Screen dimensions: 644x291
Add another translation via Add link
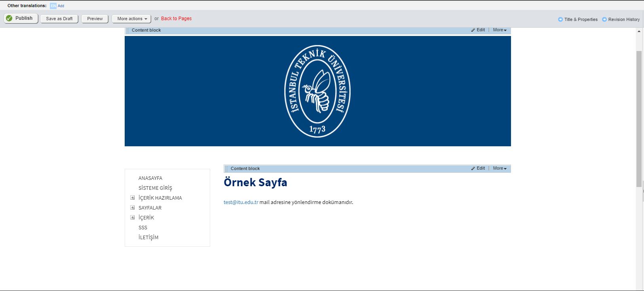pyautogui.click(x=61, y=6)
